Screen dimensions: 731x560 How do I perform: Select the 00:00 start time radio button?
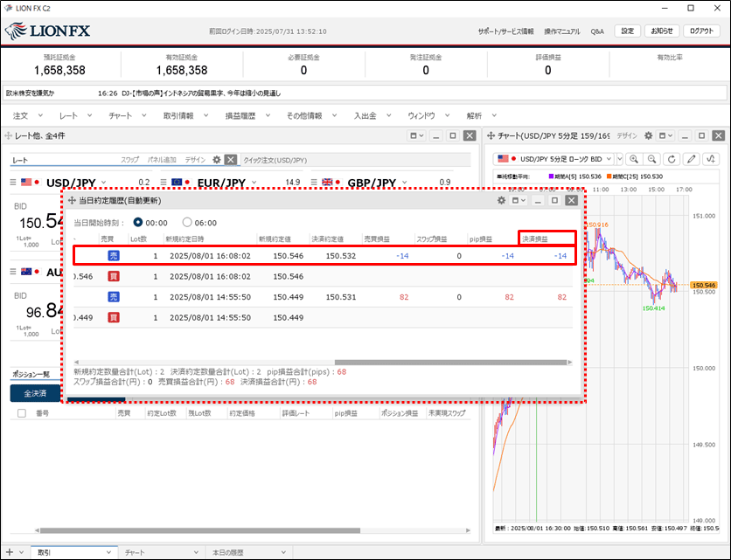(138, 223)
